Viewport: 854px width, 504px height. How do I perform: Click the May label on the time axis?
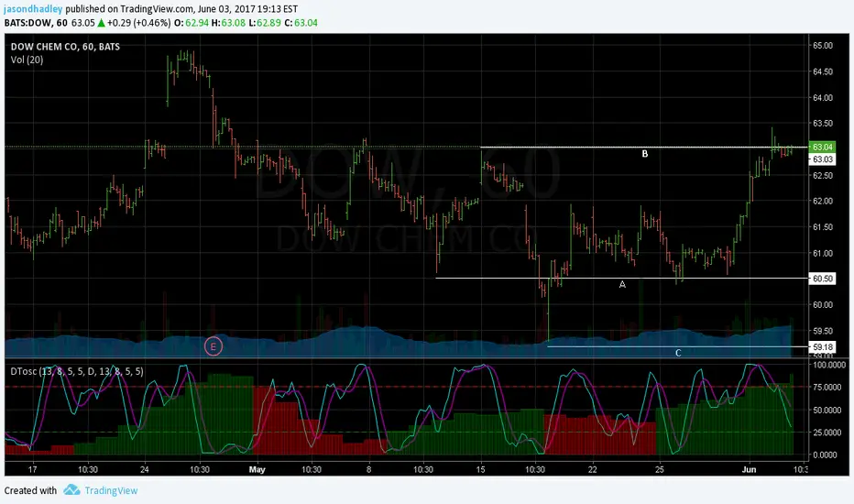[x=257, y=469]
